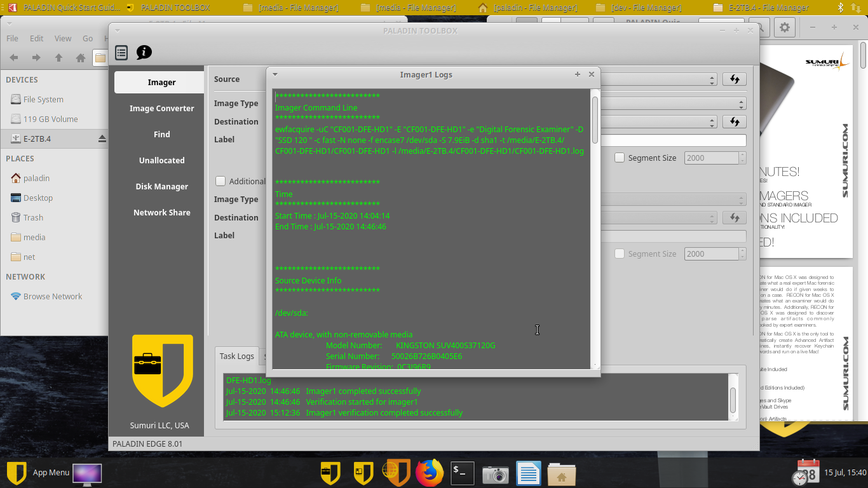868x488 pixels.
Task: Refresh the Source device list
Action: [734, 79]
